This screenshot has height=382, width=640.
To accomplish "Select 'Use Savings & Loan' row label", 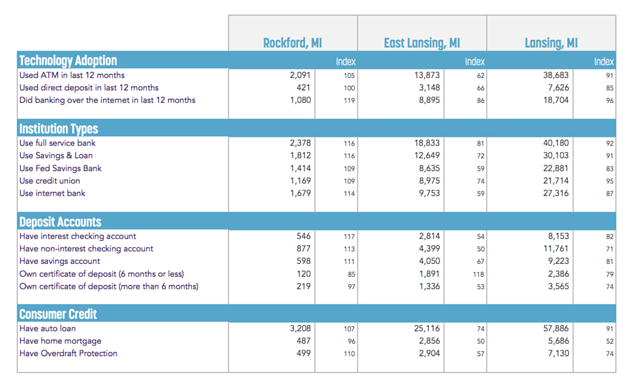I will 56,155.
